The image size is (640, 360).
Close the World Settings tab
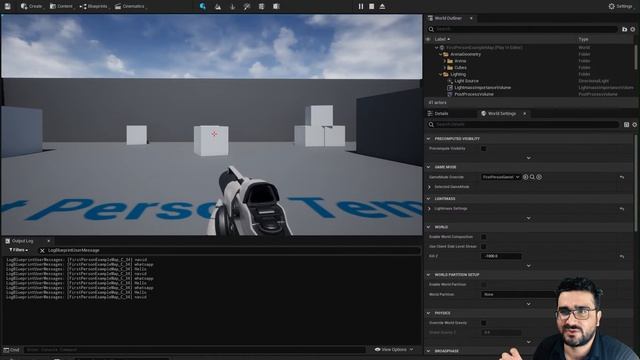coord(524,113)
